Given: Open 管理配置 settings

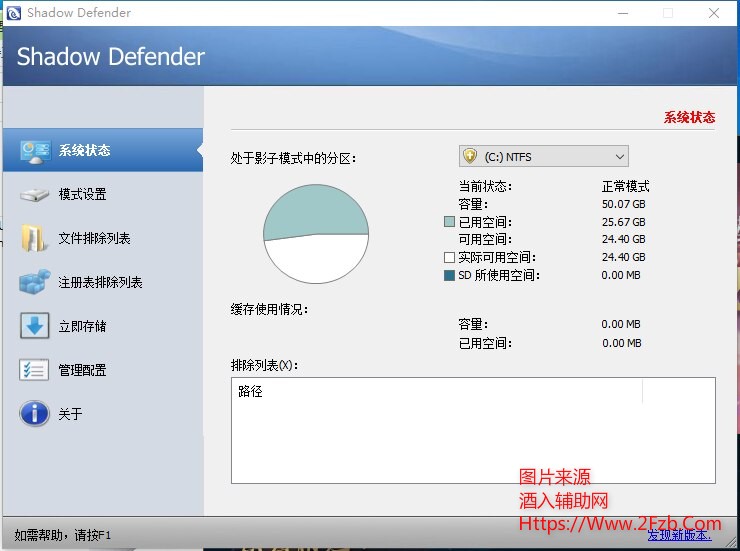Looking at the screenshot, I should point(103,370).
